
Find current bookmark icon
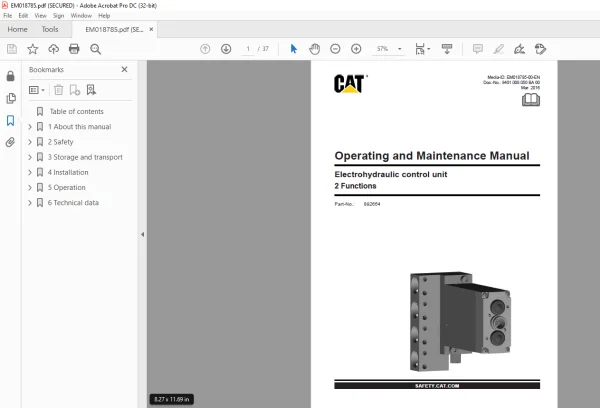pyautogui.click(x=91, y=90)
